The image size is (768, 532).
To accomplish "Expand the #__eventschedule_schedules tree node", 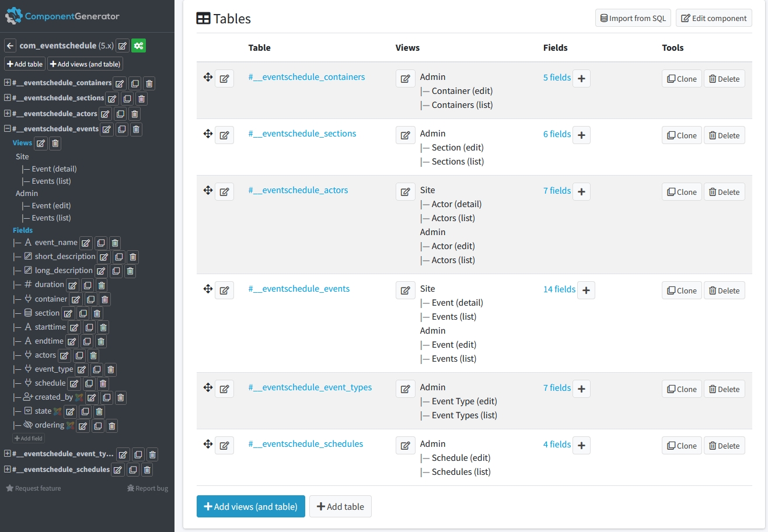I will [x=8, y=470].
